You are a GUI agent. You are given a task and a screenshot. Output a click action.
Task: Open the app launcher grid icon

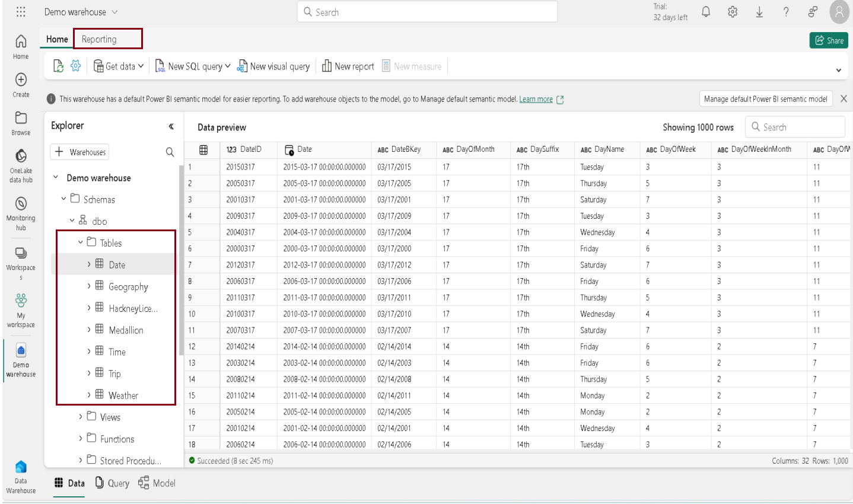[x=21, y=12]
